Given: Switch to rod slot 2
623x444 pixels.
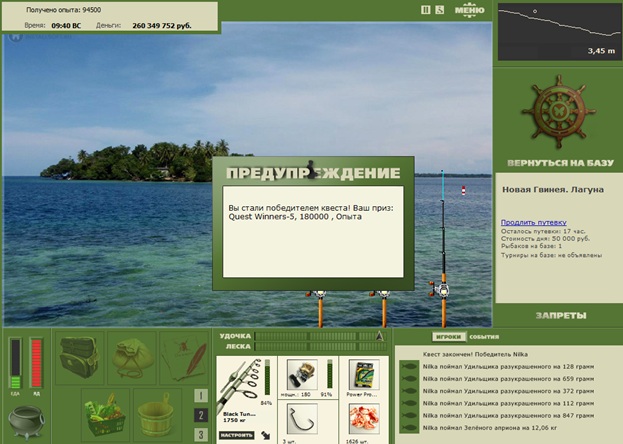Looking at the screenshot, I should pyautogui.click(x=201, y=415).
